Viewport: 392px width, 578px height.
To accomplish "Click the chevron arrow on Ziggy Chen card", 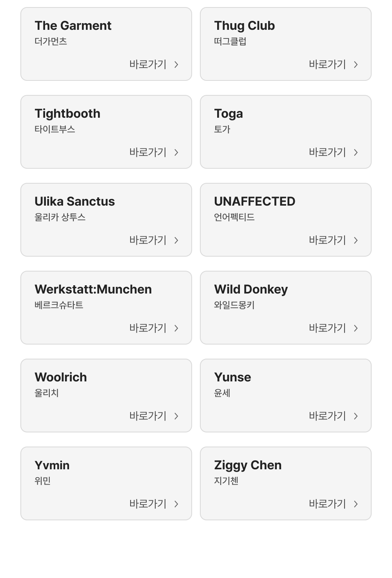I will point(356,504).
